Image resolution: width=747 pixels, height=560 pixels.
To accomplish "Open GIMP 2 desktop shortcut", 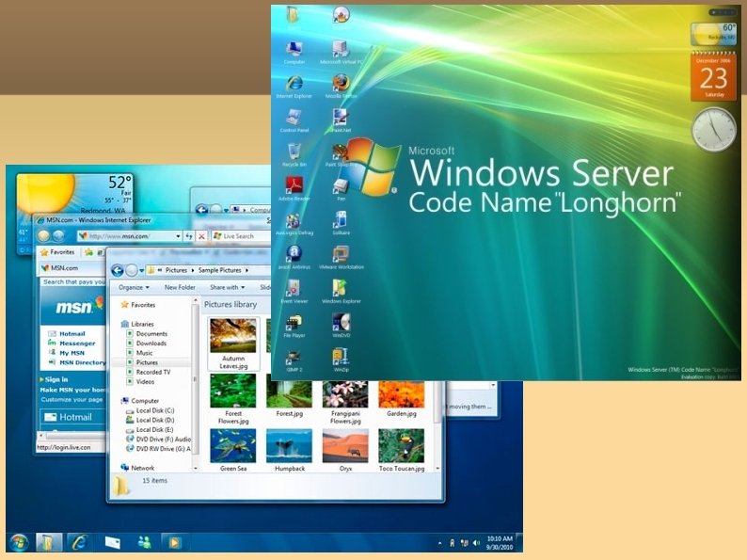I will (x=294, y=360).
